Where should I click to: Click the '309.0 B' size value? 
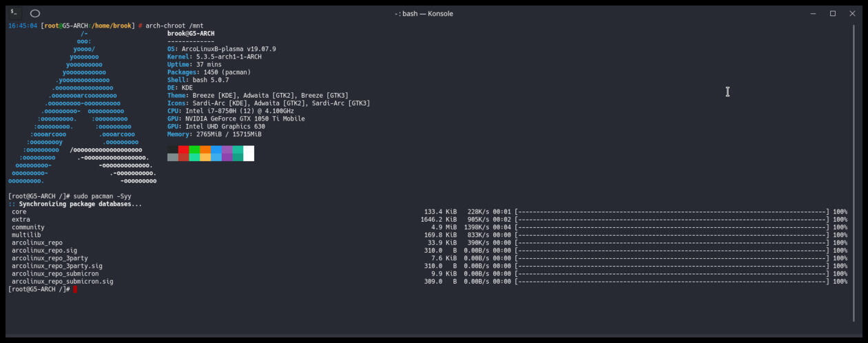(x=440, y=281)
